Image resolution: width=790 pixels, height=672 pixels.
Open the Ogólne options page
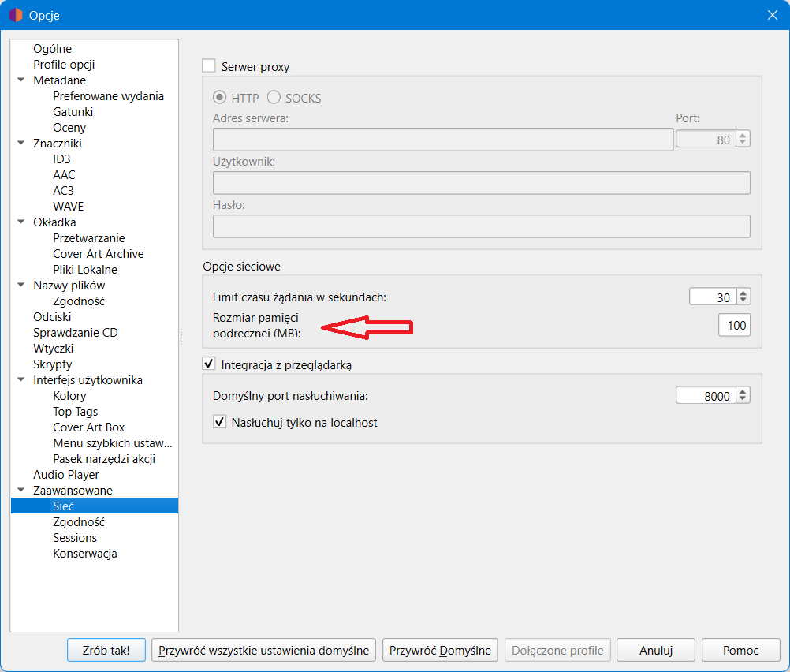pos(52,49)
